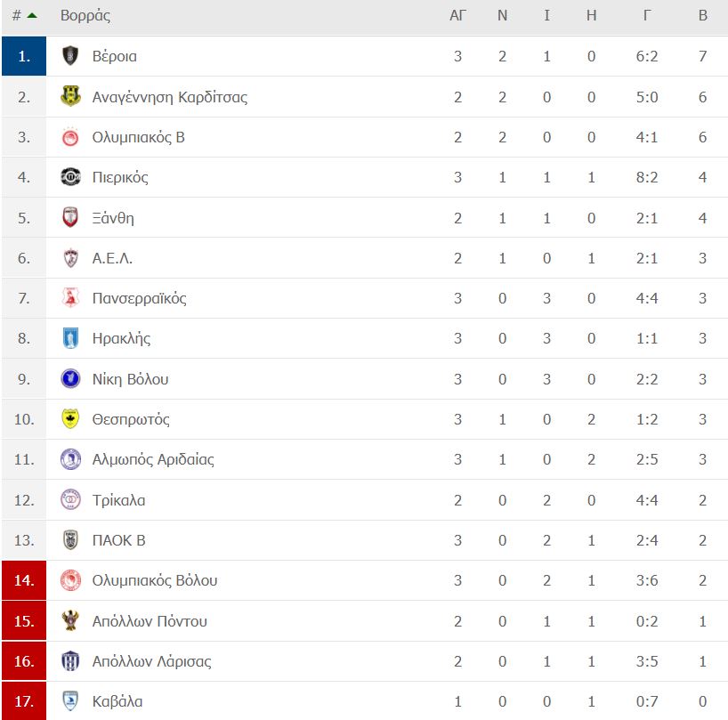This screenshot has width=728, height=720.
Task: Click the Απόλλων Πόντου eagle crest
Action: (x=70, y=620)
